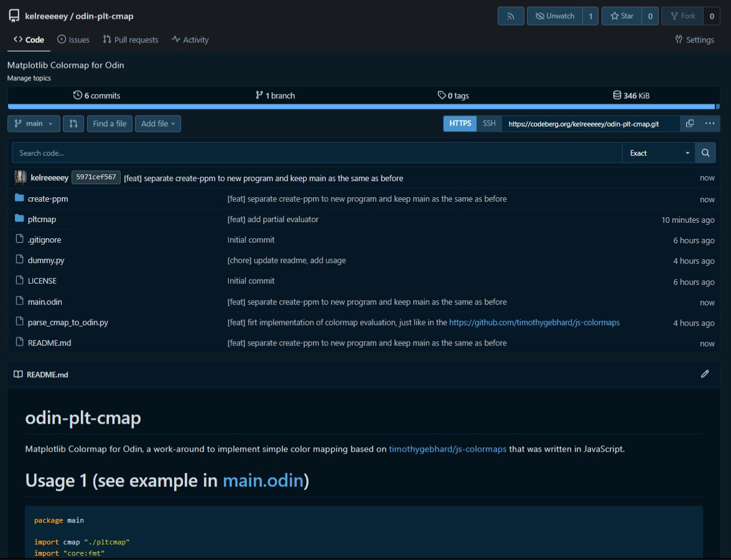
Task: Click the 346 KiB repository size
Action: pos(631,96)
